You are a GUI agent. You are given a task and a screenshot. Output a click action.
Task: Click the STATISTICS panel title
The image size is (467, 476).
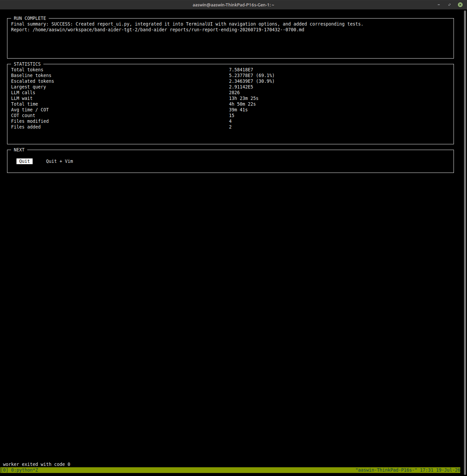point(27,64)
